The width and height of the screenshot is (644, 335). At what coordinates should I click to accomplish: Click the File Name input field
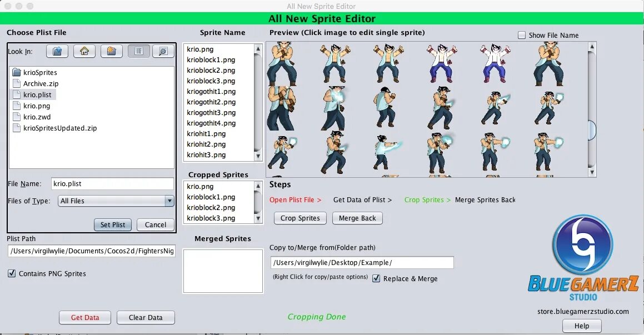coord(112,183)
